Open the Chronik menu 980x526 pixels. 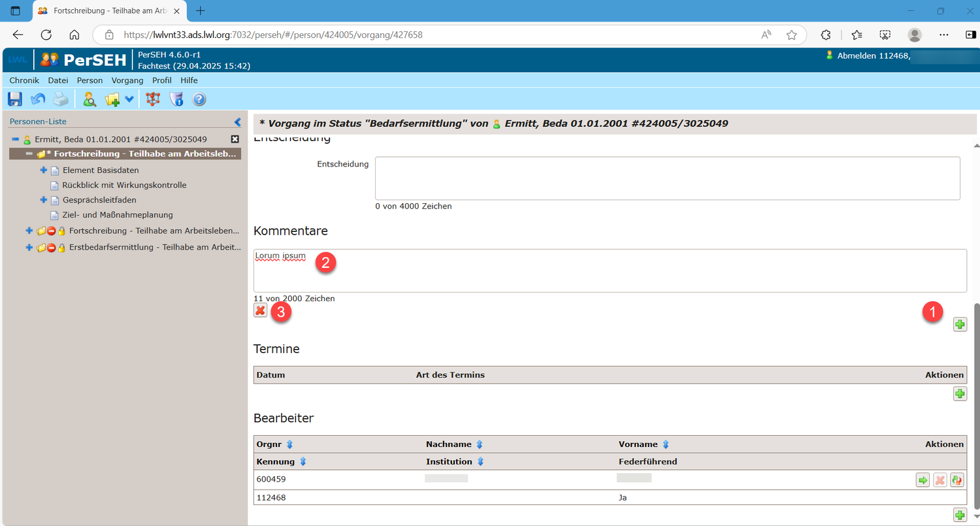[x=24, y=80]
